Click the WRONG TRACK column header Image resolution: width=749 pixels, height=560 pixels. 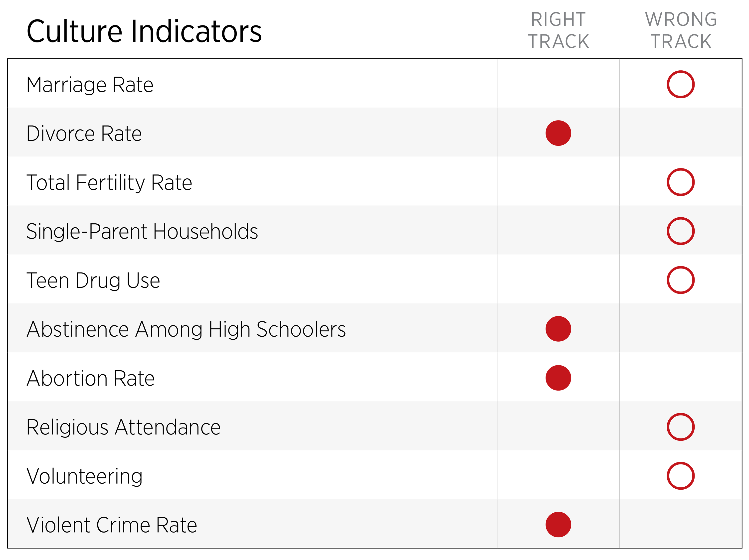tap(681, 30)
